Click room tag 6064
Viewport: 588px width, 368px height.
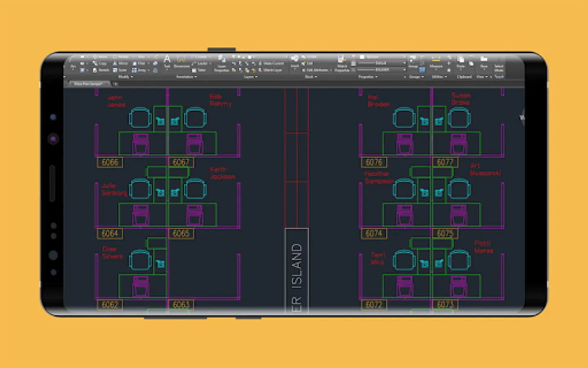click(x=110, y=233)
